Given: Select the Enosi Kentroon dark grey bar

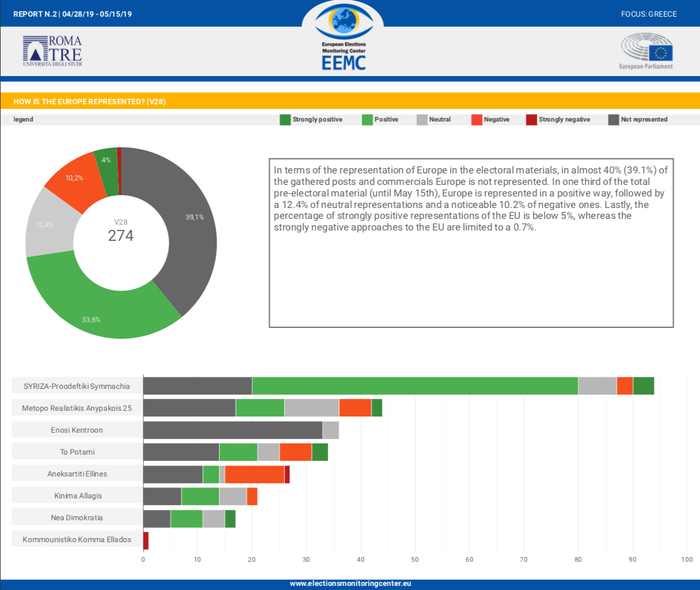Looking at the screenshot, I should pyautogui.click(x=233, y=430).
